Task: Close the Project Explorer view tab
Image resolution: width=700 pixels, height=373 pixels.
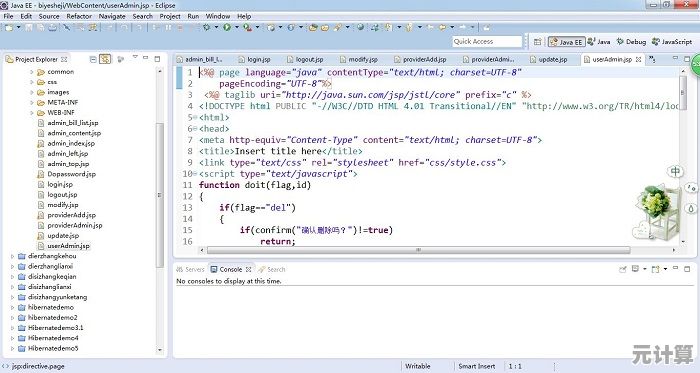Action: 64,59
